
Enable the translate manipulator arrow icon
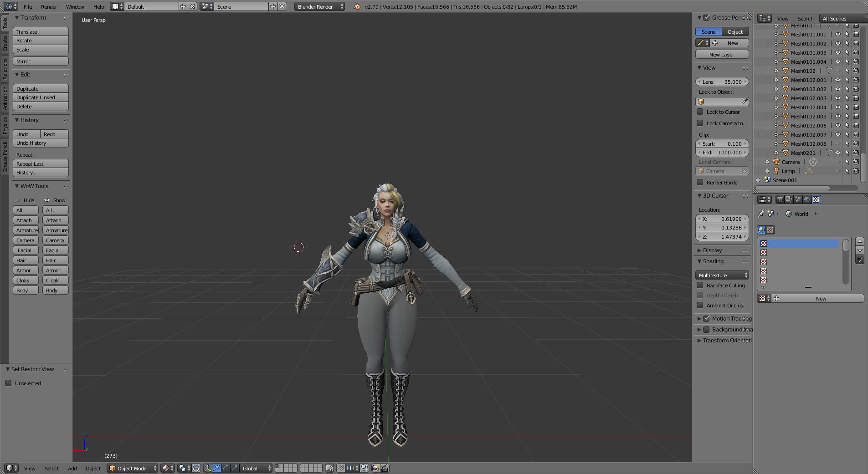coord(216,468)
